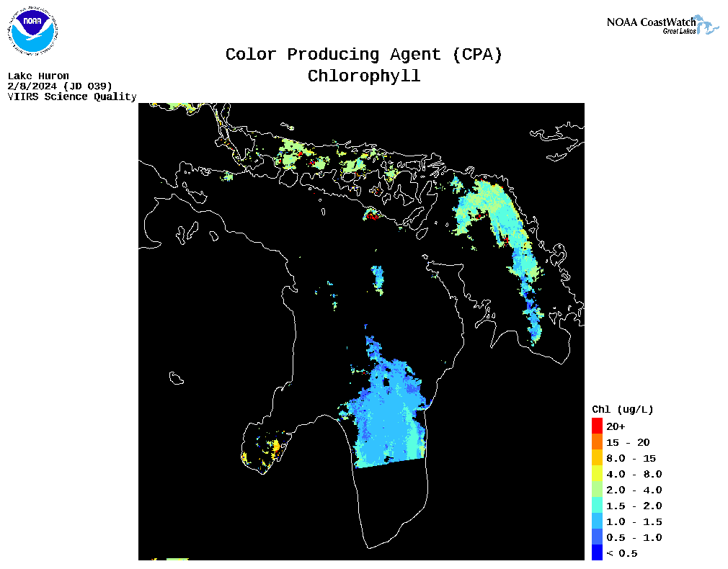Viewport: 728px width, 569px height.
Task: Click the '15 - 20' legend label
Action: tap(628, 442)
